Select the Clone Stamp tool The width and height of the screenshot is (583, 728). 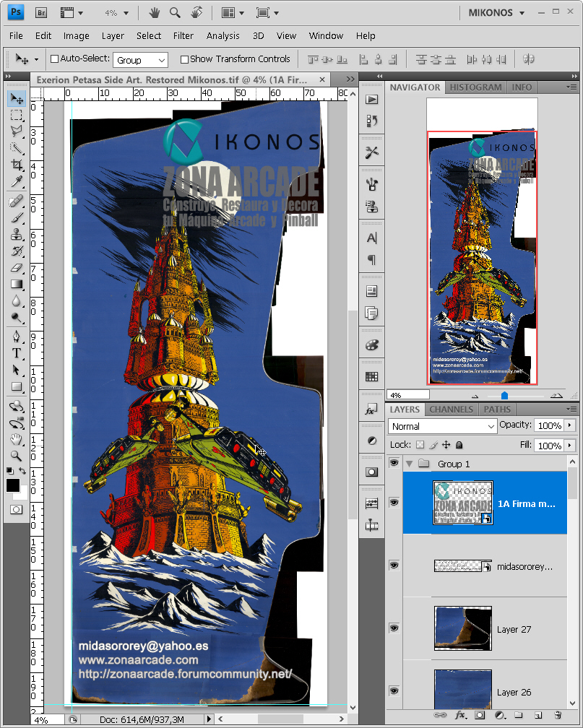[x=17, y=234]
